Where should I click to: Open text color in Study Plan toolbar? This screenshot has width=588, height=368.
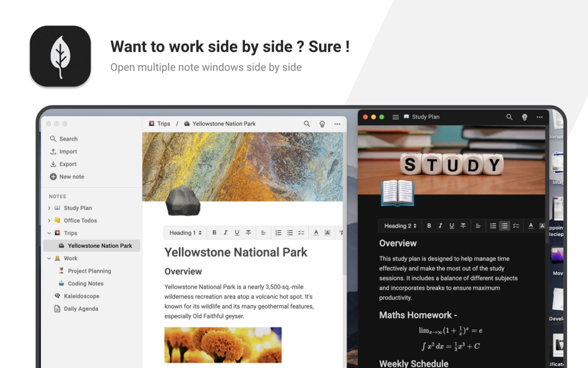531,226
